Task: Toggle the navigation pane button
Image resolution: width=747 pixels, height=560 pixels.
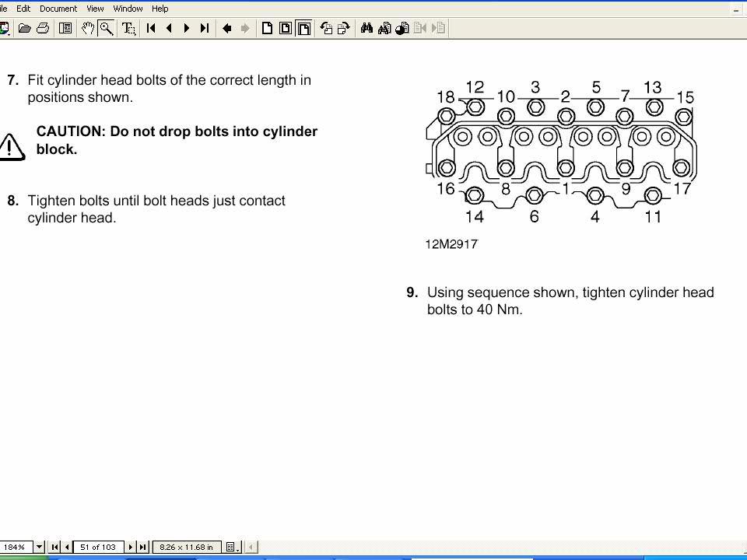Action: pos(65,29)
